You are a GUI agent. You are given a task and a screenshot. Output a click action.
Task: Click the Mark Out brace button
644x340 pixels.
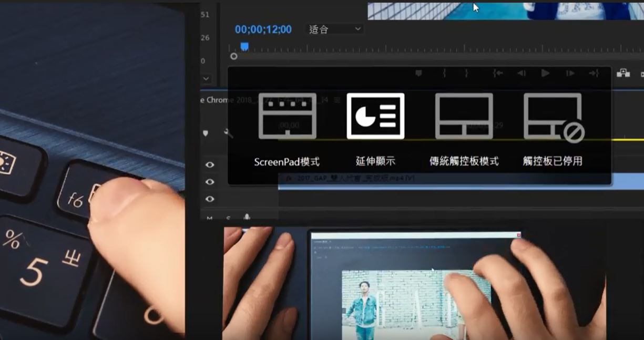pos(466,74)
